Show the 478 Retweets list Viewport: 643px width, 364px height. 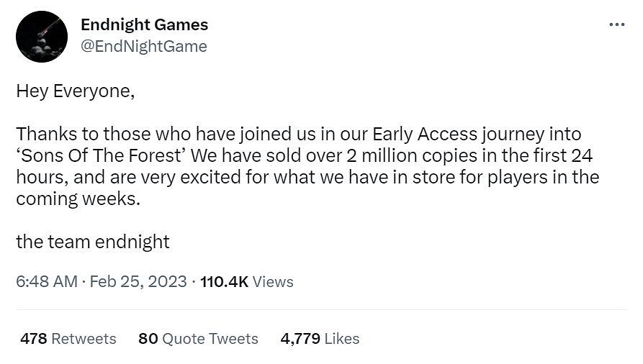coord(68,339)
